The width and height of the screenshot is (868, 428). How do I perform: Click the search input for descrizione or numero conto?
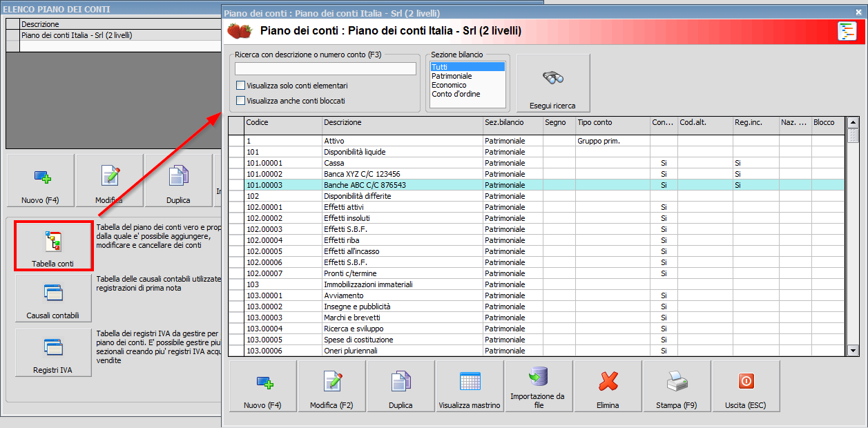(x=325, y=68)
